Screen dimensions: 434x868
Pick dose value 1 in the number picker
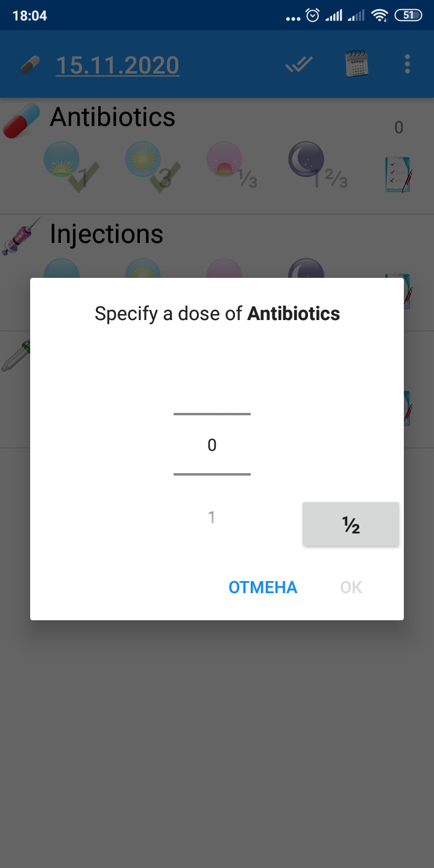click(x=212, y=517)
